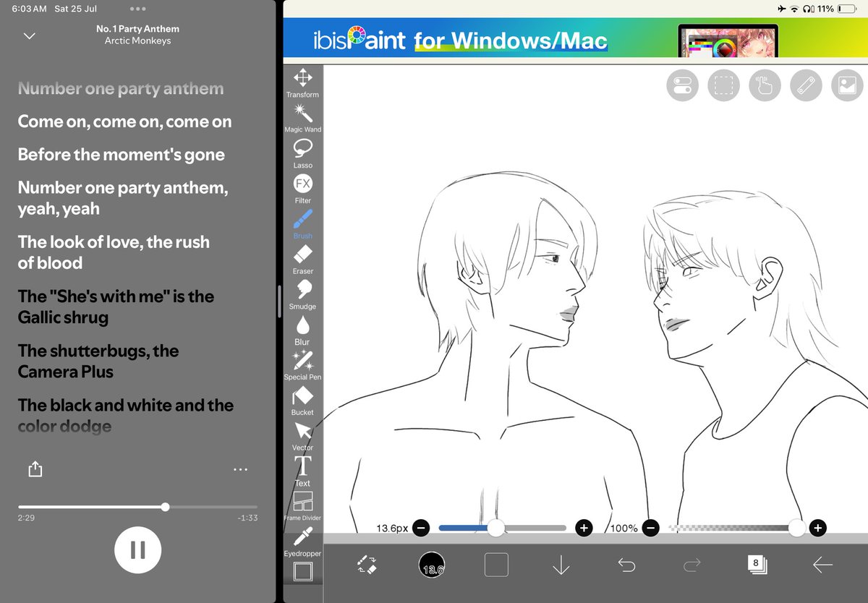Screen dimensions: 868x603
Task: Jump to lyric 'Number one party anthem, yeah, yeah'
Action: [x=122, y=198]
